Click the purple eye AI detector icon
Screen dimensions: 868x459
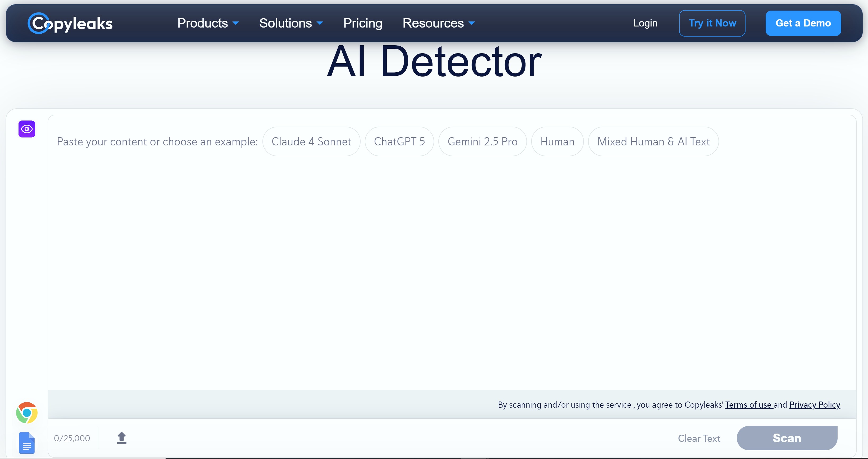[27, 129]
